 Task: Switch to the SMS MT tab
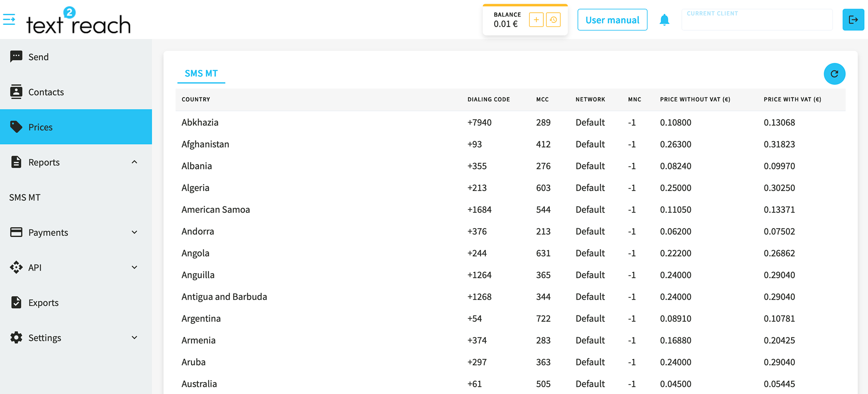201,73
